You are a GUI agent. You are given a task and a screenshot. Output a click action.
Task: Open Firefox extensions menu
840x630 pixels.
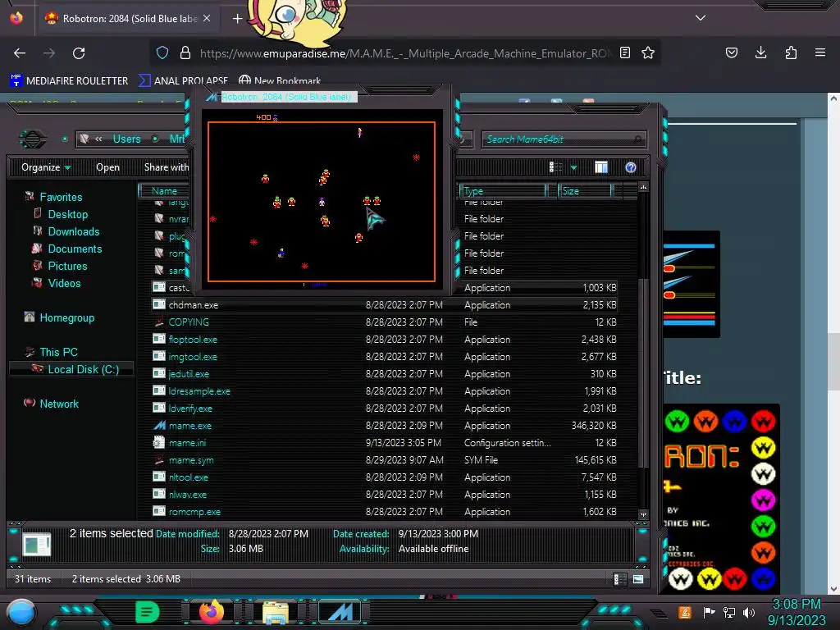click(791, 52)
